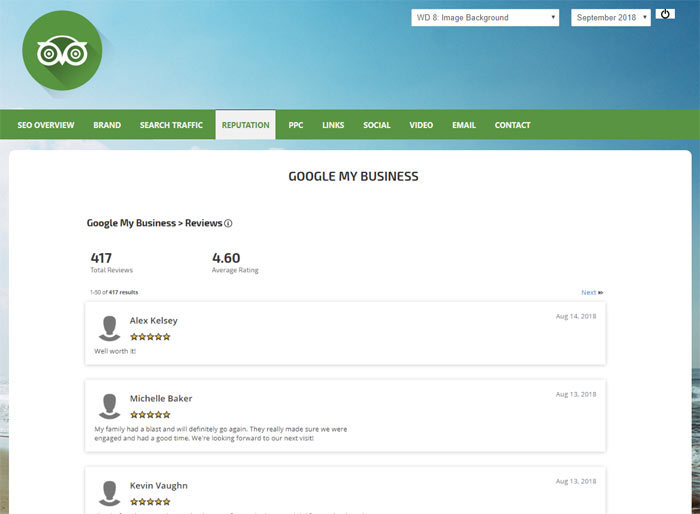
Task: Select the Reputation tab
Action: coord(246,125)
